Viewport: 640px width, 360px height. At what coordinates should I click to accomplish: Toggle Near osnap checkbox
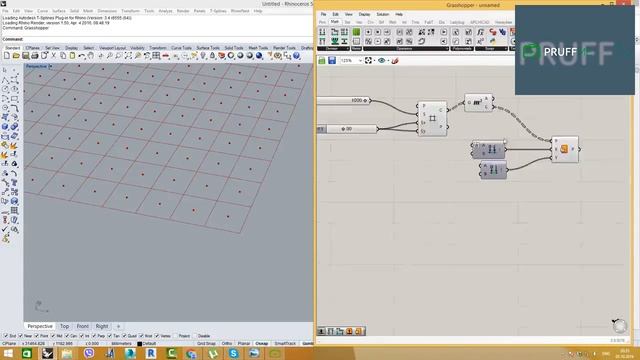tap(21, 336)
